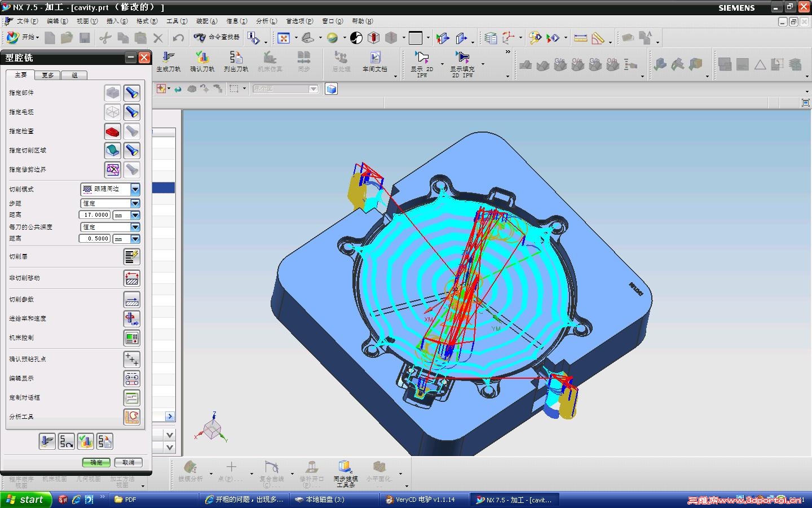This screenshot has width=812, height=508.
Task: Open 命令查找器 command finder
Action: 217,37
